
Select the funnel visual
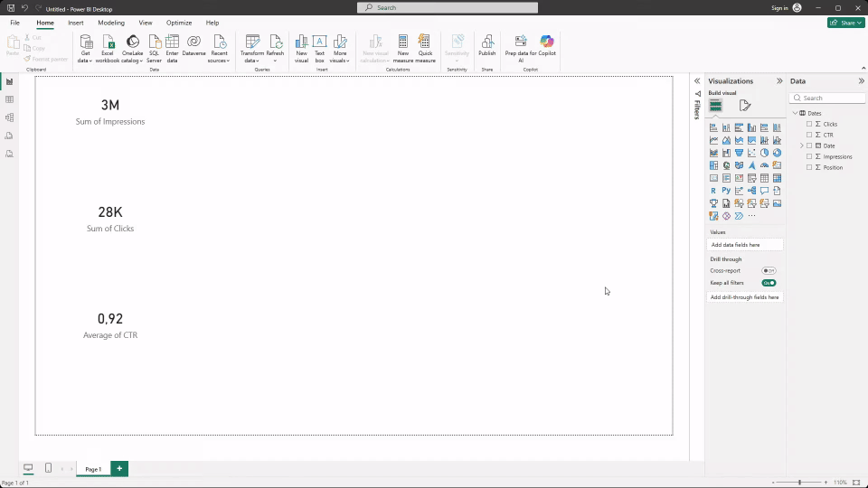click(739, 153)
